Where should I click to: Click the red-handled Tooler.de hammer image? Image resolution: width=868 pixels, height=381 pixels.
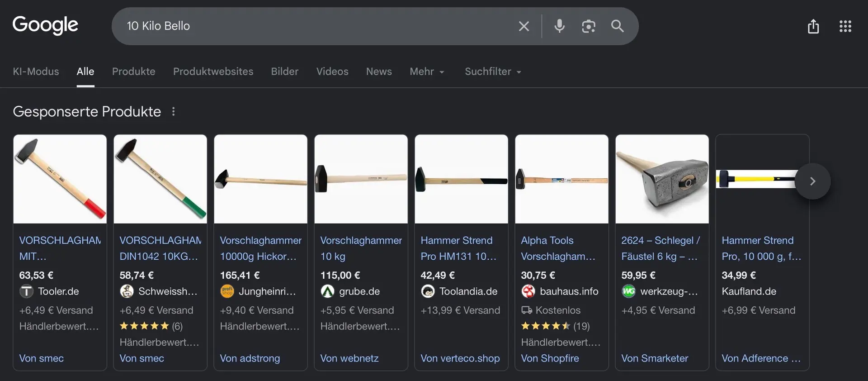click(x=60, y=179)
